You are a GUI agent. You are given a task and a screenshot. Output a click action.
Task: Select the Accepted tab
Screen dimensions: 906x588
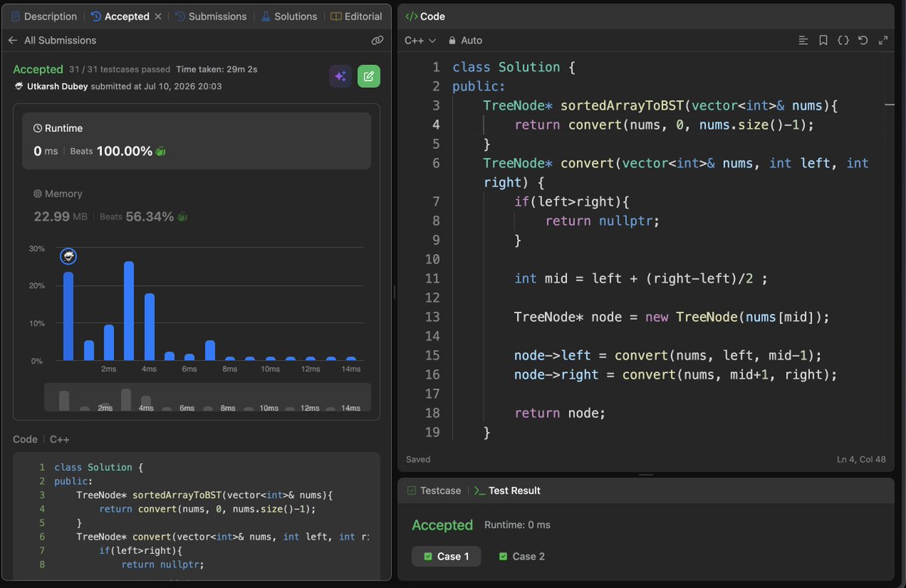(x=120, y=17)
